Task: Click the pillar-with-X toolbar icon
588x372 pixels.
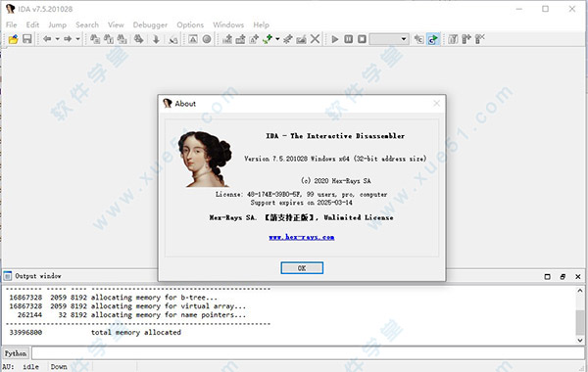Action: pos(480,39)
